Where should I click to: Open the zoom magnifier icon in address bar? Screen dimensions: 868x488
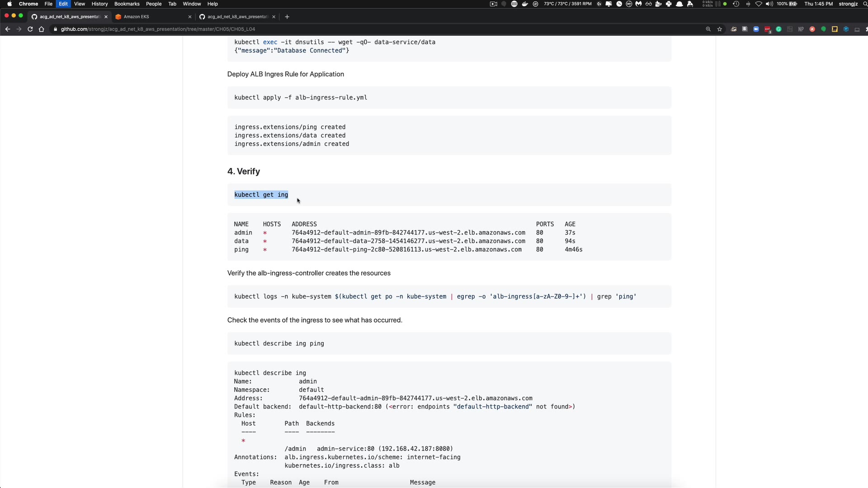click(x=708, y=29)
